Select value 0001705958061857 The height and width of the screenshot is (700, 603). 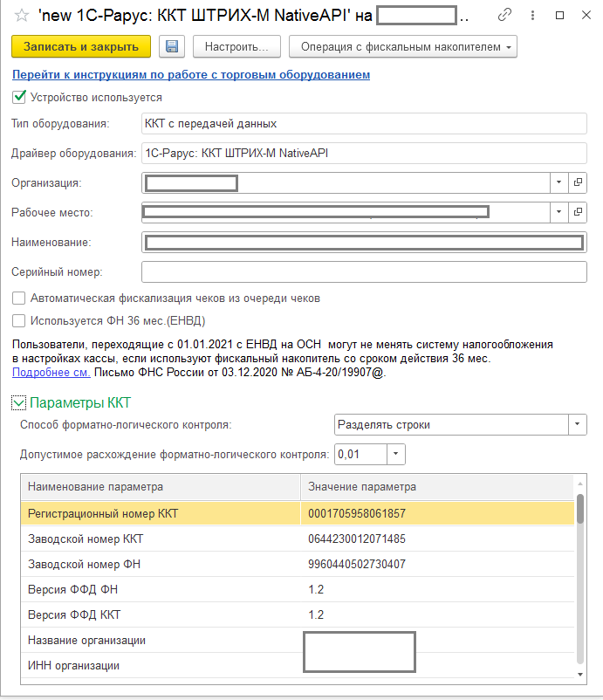point(357,513)
